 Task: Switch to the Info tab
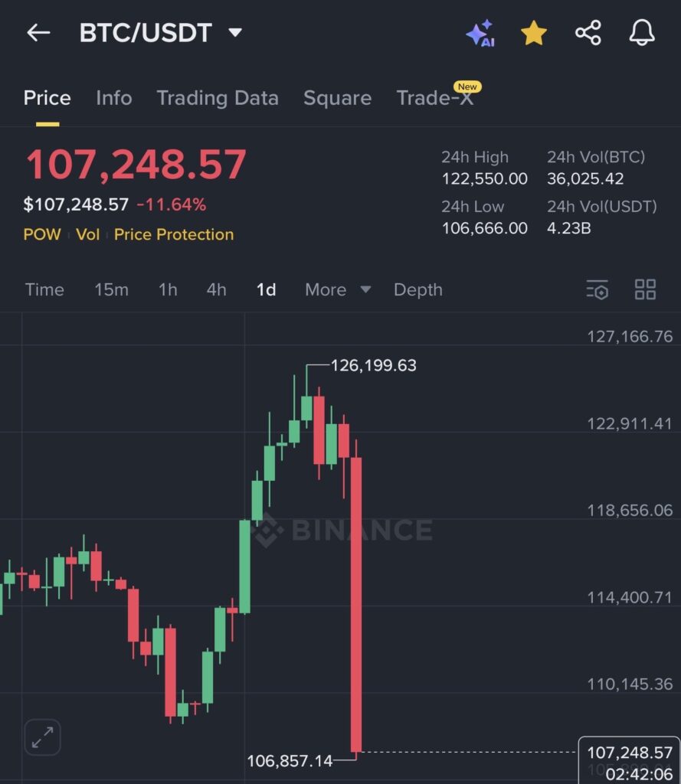pos(113,98)
